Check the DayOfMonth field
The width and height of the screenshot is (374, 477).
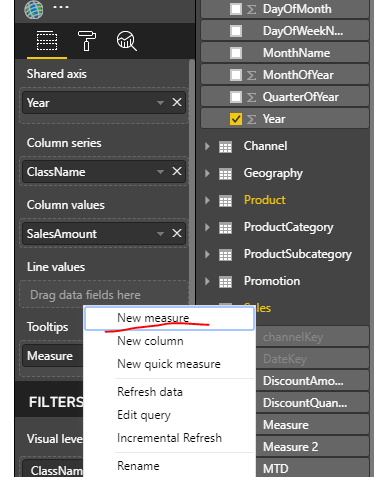click(236, 9)
